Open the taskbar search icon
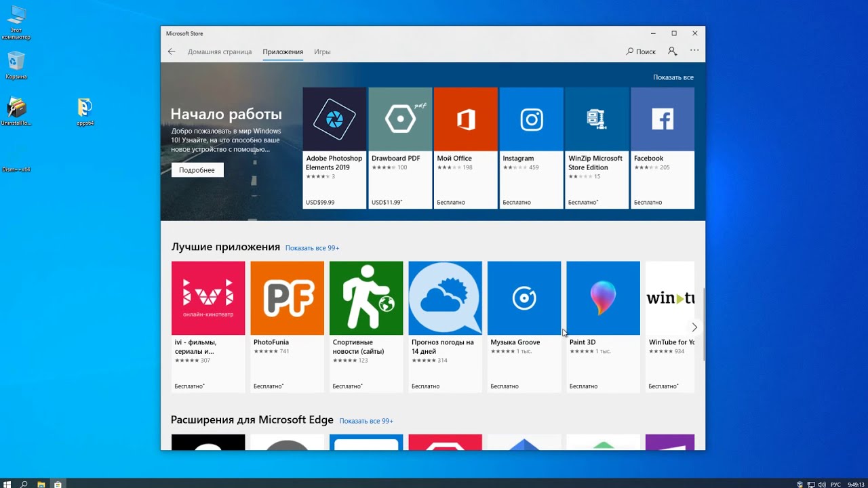868x488 pixels. pos(24,484)
